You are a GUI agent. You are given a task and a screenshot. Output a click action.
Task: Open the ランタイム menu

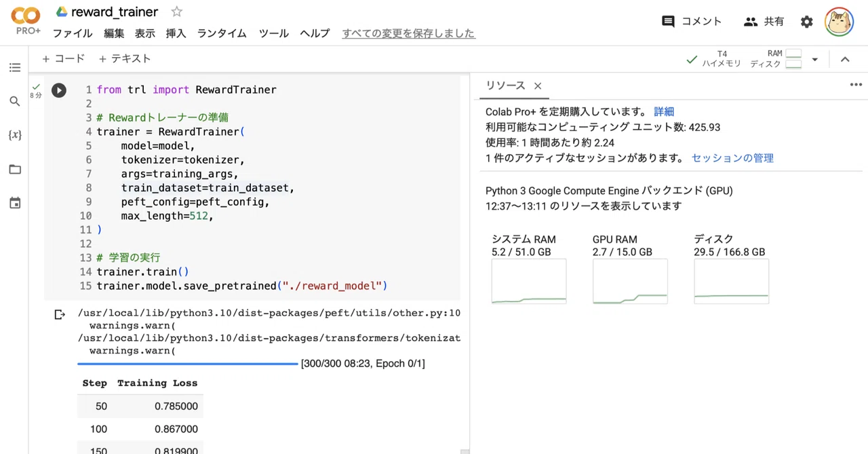point(222,33)
